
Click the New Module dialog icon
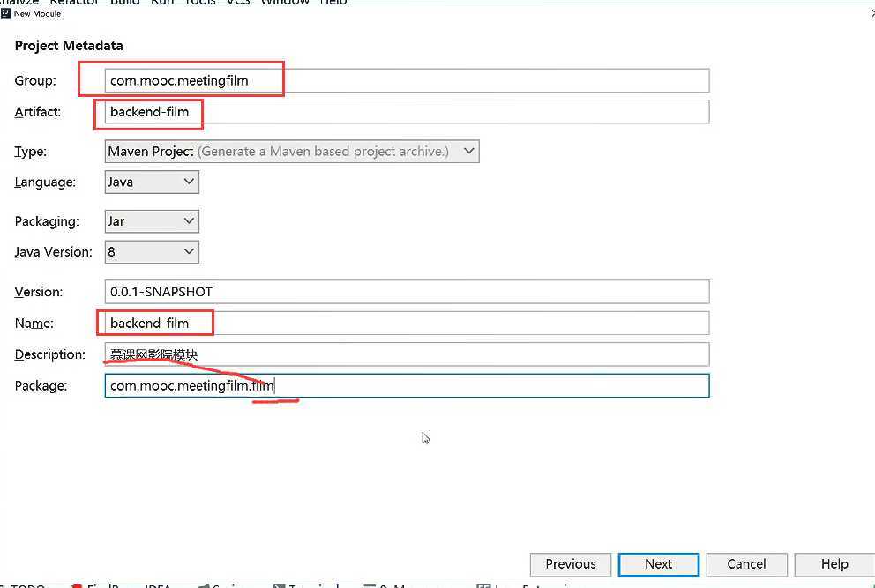pyautogui.click(x=5, y=13)
